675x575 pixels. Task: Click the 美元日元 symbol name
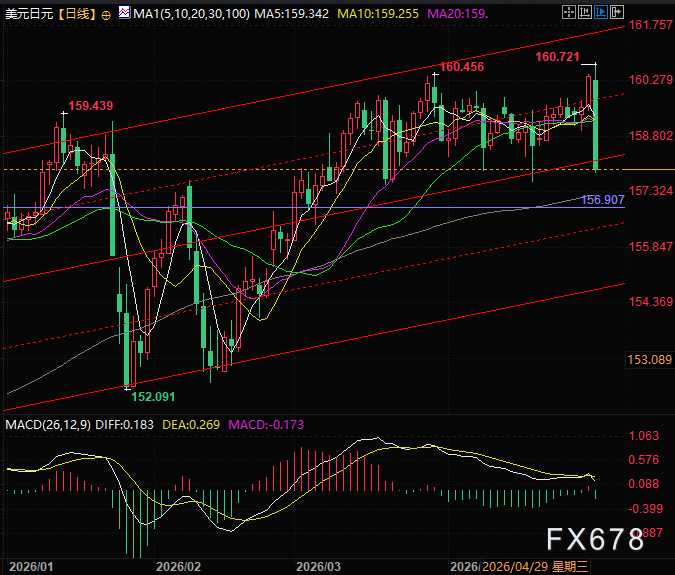click(29, 14)
